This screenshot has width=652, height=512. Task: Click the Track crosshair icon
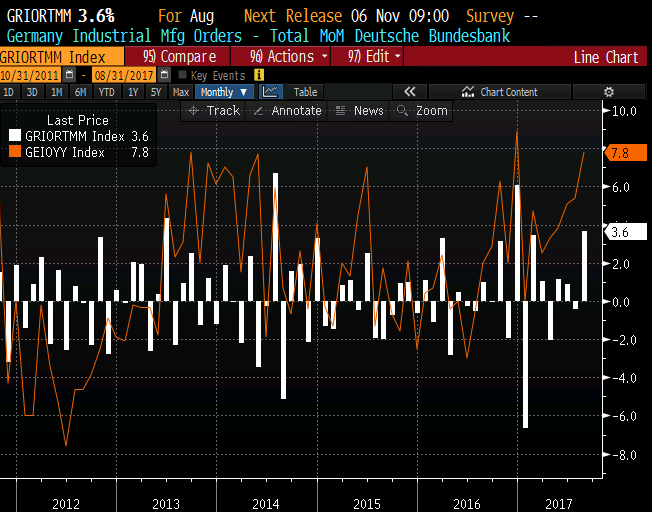pyautogui.click(x=194, y=111)
